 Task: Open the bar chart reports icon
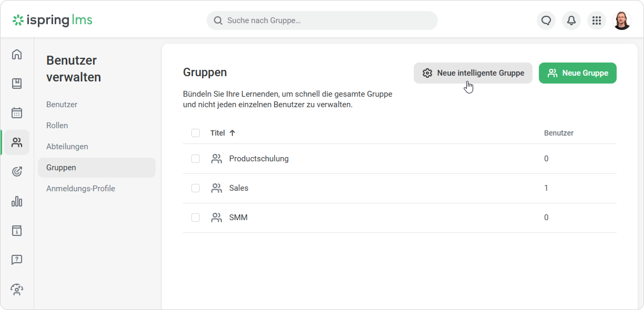click(x=17, y=202)
